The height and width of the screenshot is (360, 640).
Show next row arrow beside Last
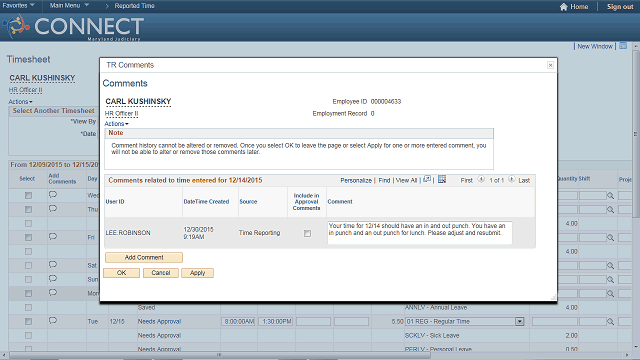point(511,180)
